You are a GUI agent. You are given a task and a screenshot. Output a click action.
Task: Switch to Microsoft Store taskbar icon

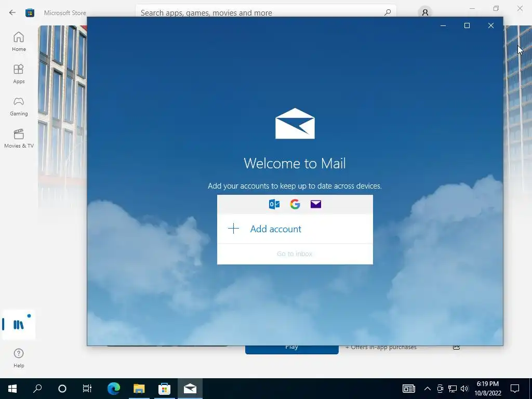coord(164,389)
